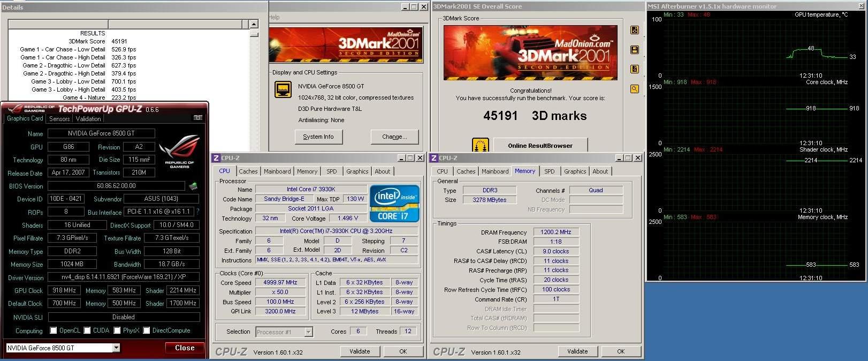Open the Online ResultBrowser

click(540, 146)
